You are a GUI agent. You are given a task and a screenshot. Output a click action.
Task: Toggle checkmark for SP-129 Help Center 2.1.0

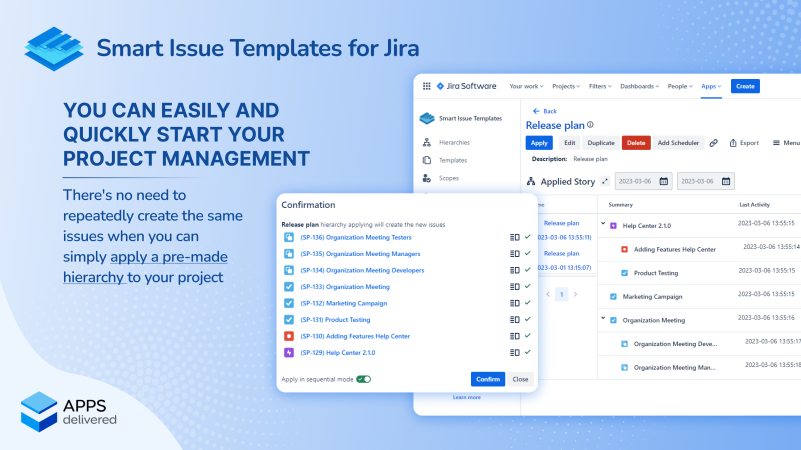(x=528, y=352)
